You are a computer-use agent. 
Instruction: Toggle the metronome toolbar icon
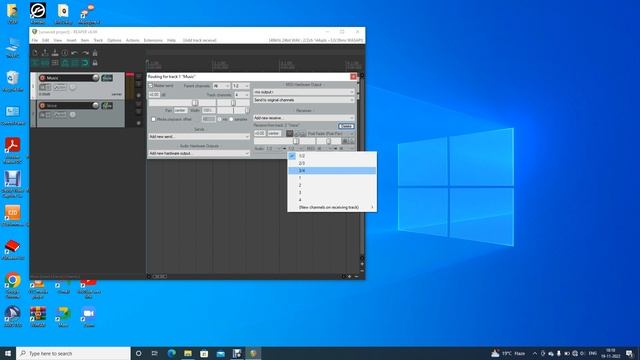pos(95,53)
